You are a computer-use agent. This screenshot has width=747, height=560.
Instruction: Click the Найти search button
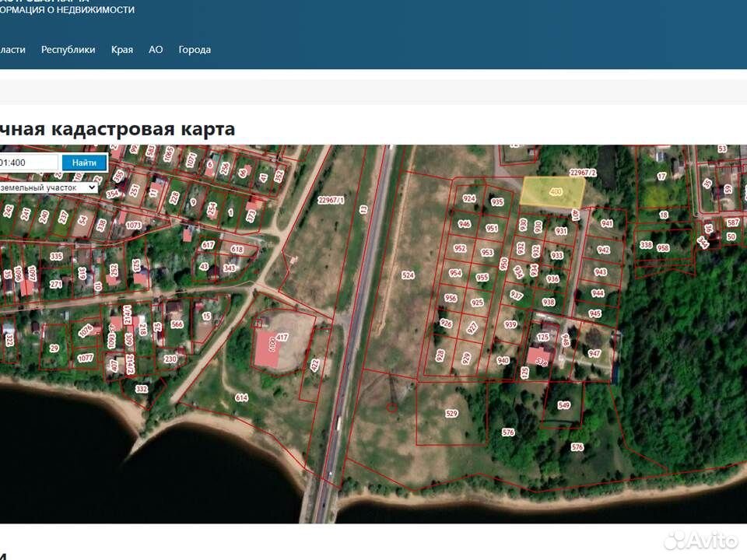pos(84,163)
